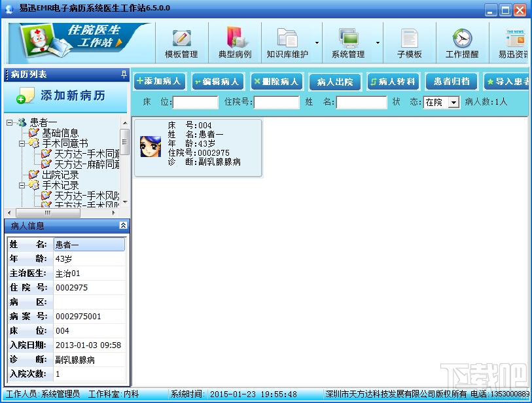532x403 pixels.
Task: Click the 姓名 value field 患者一
Action: [x=89, y=245]
